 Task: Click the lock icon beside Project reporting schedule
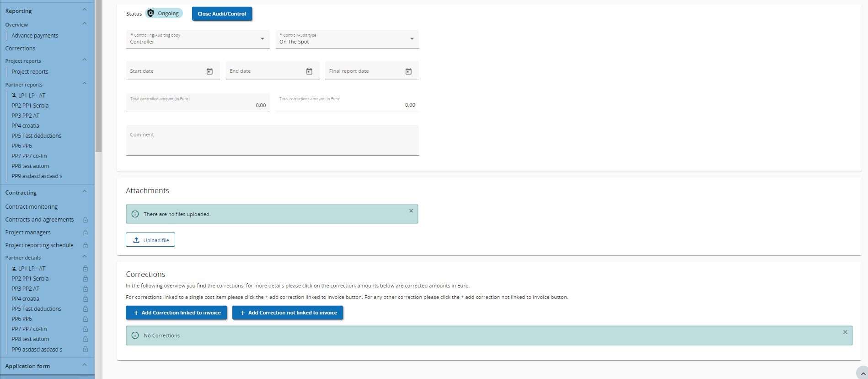pos(86,245)
